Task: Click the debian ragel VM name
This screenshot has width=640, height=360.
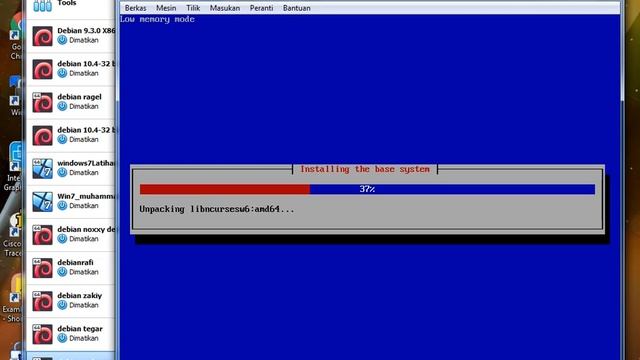Action: pos(79,97)
